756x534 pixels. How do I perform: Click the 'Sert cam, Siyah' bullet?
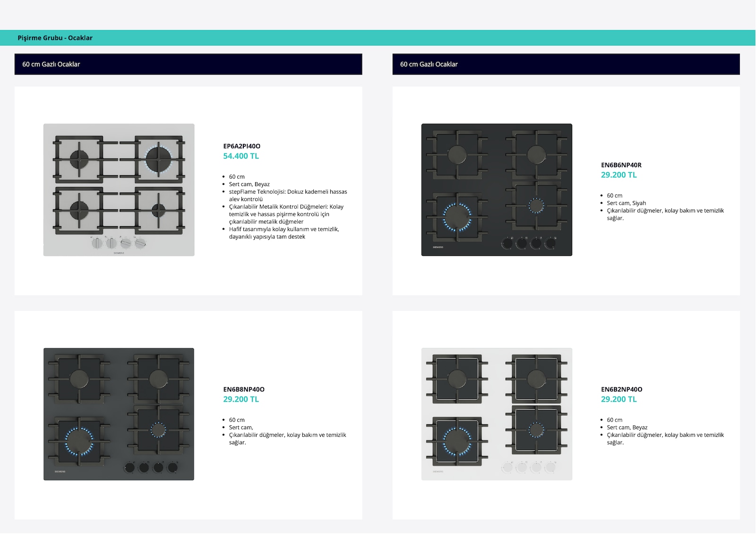(627, 203)
